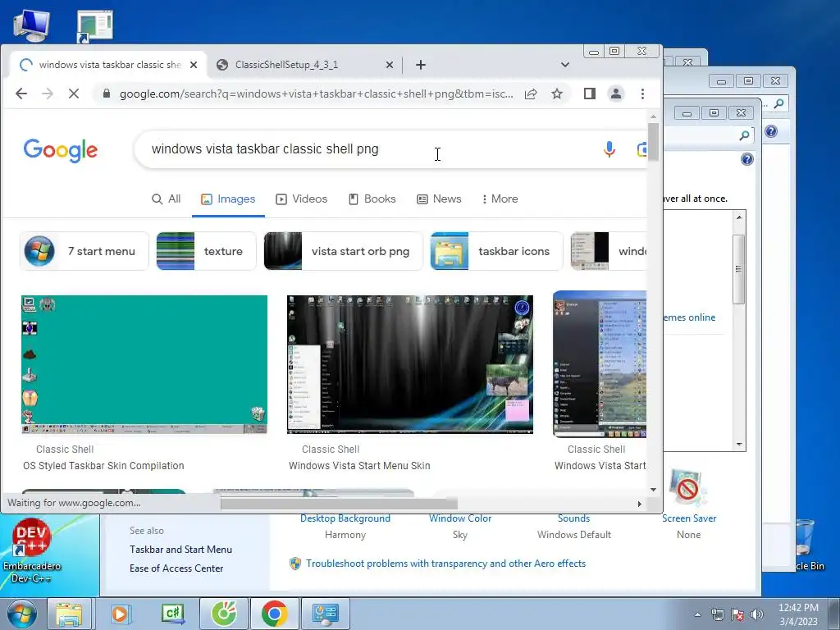
Task: Click Chrome's vertical scrollbar thumb
Action: click(653, 141)
